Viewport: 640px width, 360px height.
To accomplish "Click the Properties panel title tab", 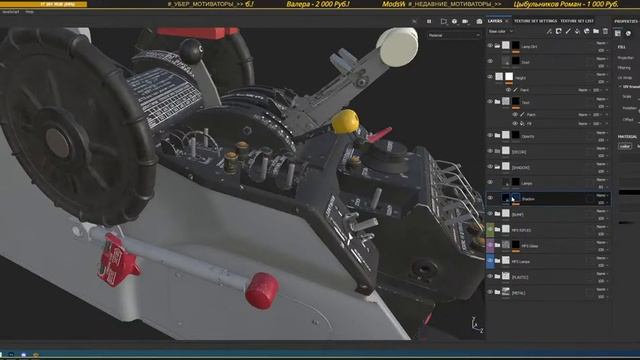I will tap(627, 21).
